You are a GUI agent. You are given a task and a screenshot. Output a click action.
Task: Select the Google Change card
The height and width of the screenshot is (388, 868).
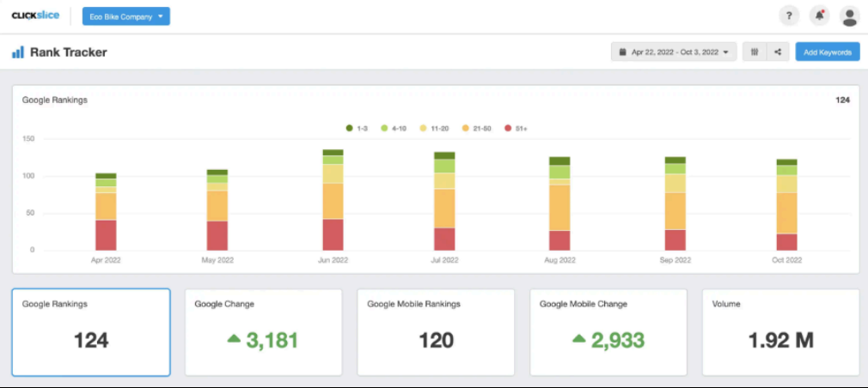263,332
